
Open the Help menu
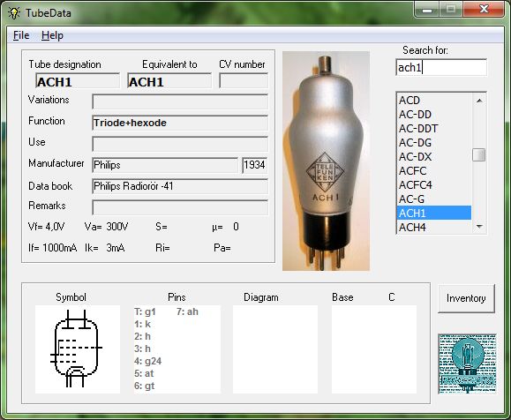pyautogui.click(x=52, y=35)
